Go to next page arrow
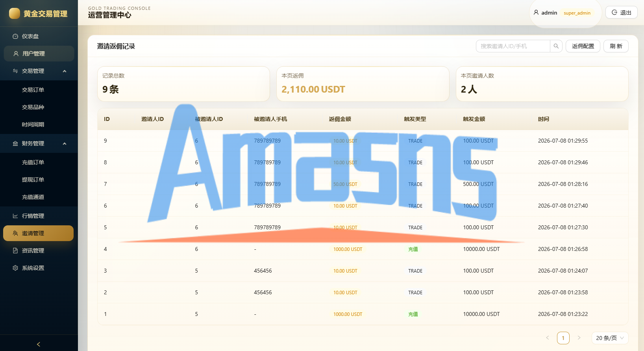Image resolution: width=644 pixels, height=351 pixels. click(x=579, y=338)
